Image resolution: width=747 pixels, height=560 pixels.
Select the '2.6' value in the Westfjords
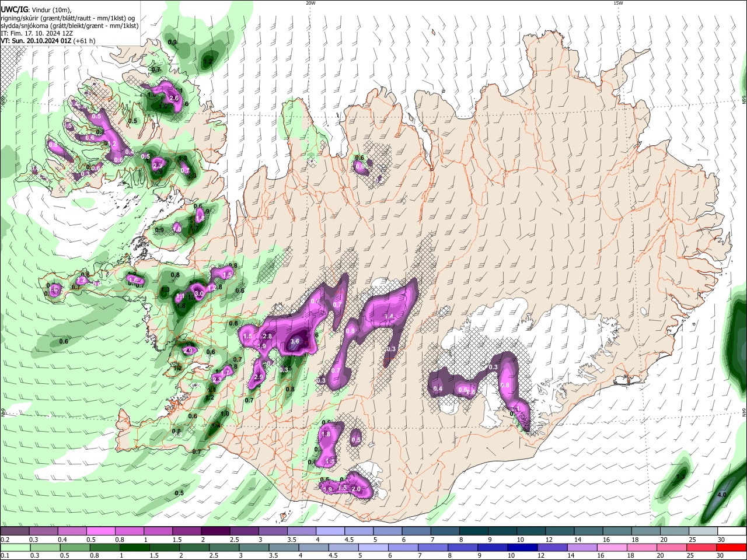click(173, 99)
